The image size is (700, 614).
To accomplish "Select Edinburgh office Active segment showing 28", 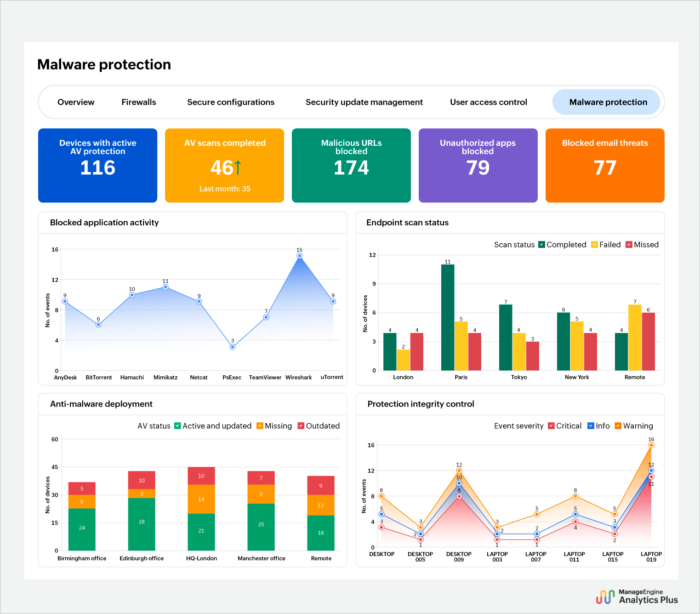I will (142, 524).
